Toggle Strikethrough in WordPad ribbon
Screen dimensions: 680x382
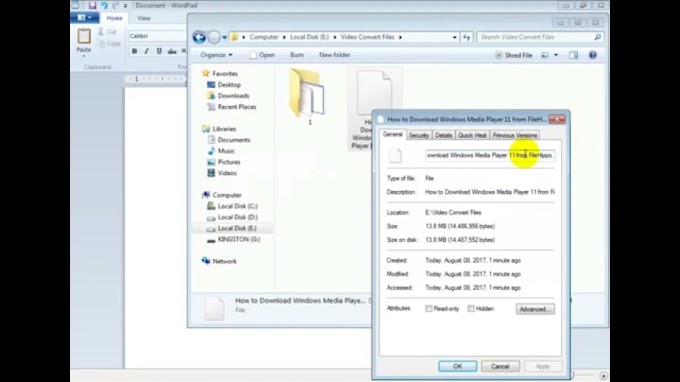pyautogui.click(x=172, y=51)
